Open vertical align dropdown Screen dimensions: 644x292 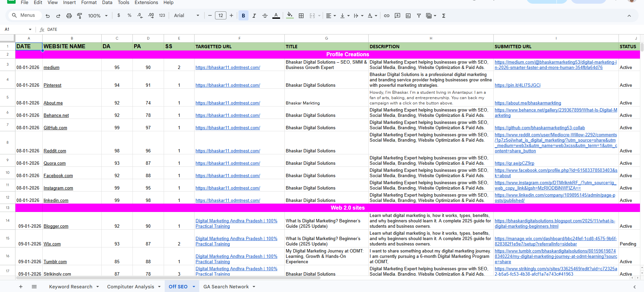pos(345,15)
